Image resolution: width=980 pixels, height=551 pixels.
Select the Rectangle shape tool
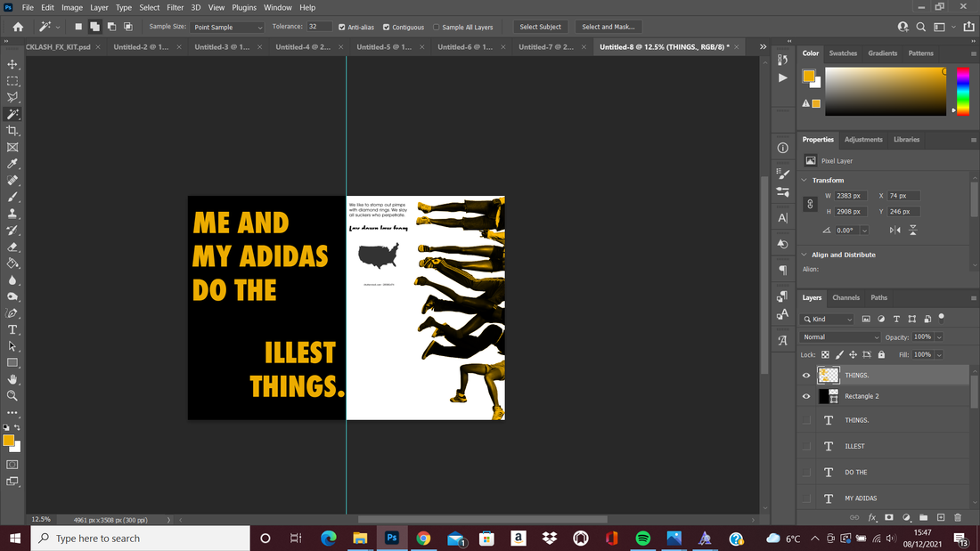click(x=12, y=363)
